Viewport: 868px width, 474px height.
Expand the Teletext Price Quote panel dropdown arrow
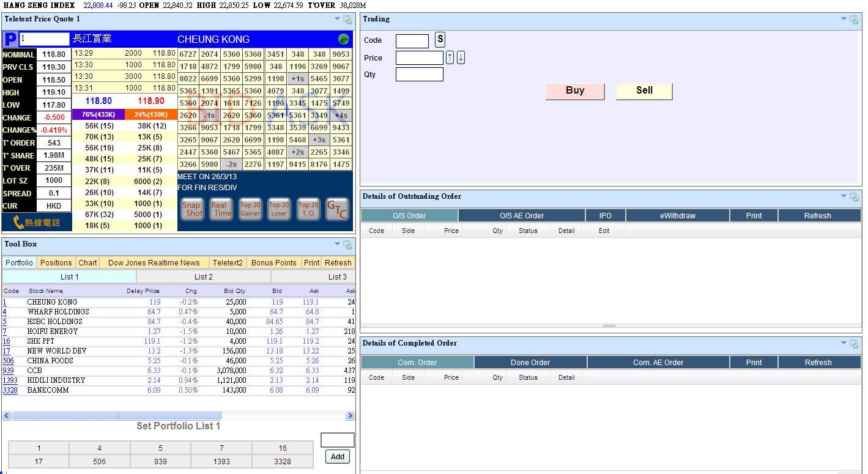click(x=337, y=20)
